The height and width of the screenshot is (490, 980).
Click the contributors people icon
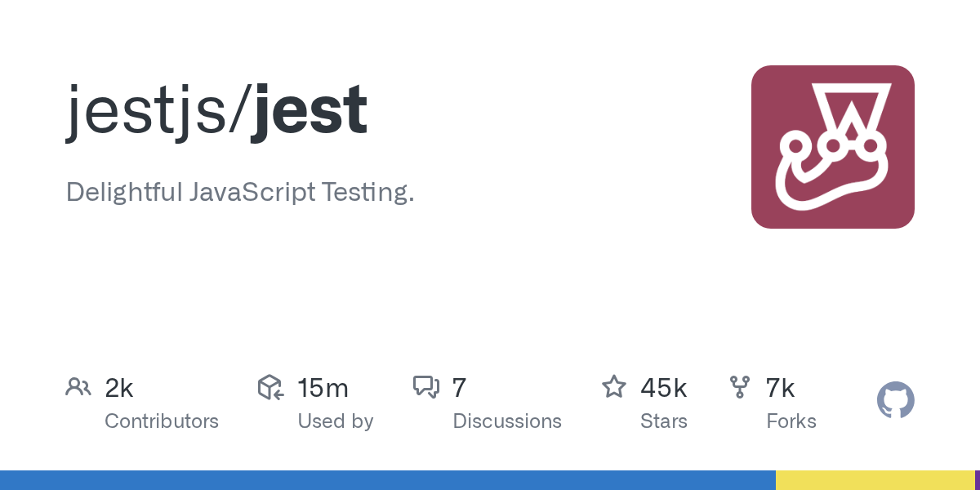click(78, 387)
